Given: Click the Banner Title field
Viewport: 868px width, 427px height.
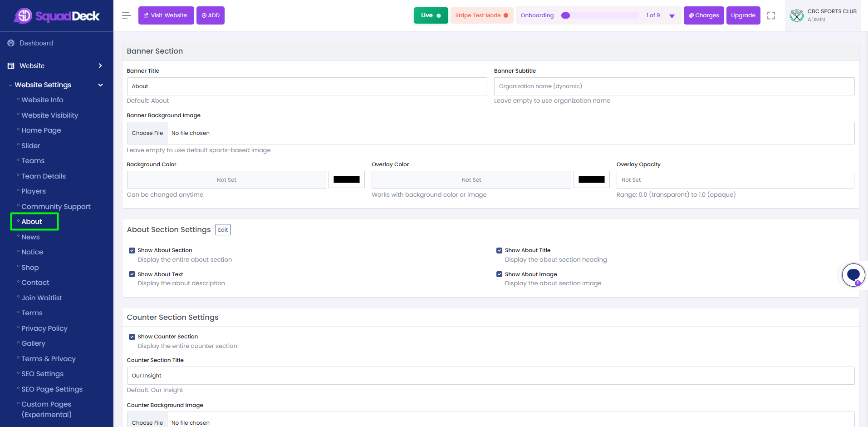Looking at the screenshot, I should [307, 86].
